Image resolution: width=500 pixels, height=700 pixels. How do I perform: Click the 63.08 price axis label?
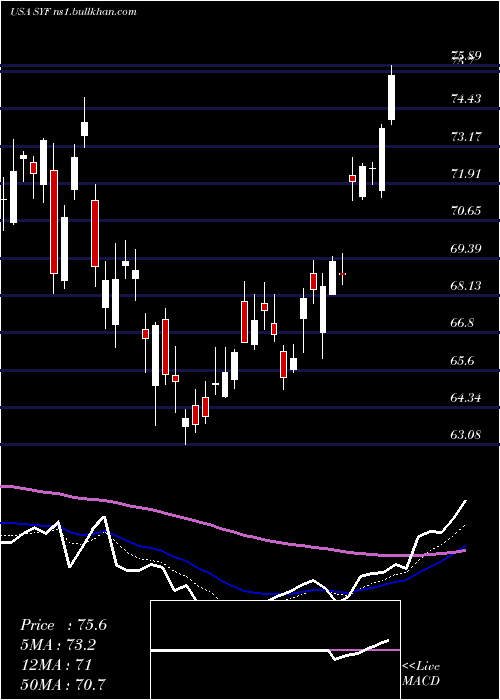coord(466,434)
